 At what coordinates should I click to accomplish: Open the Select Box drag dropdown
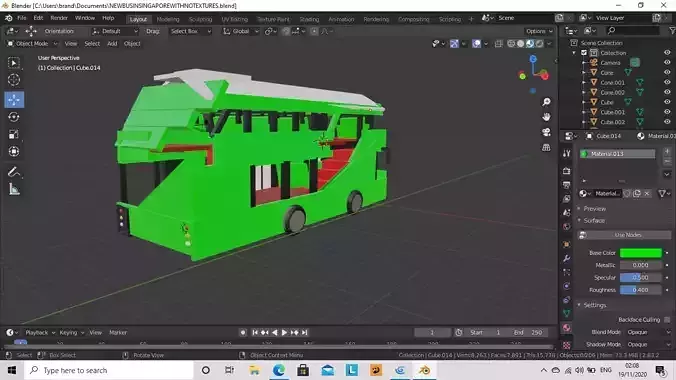click(191, 31)
